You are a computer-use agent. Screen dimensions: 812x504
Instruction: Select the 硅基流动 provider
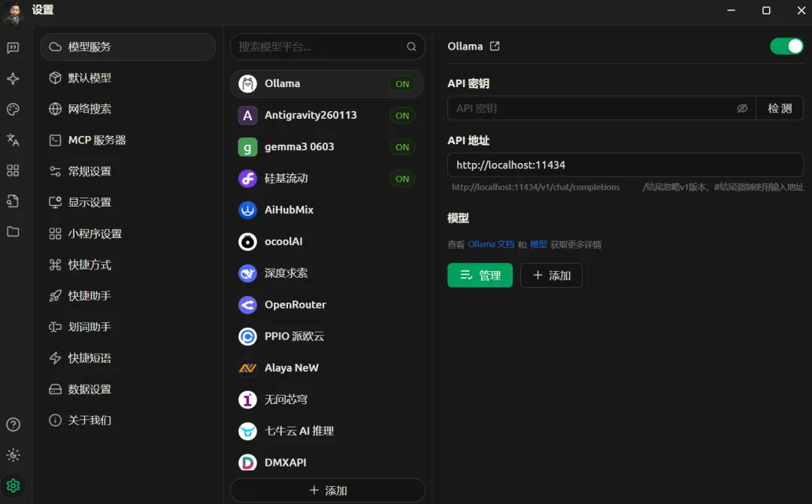click(327, 178)
